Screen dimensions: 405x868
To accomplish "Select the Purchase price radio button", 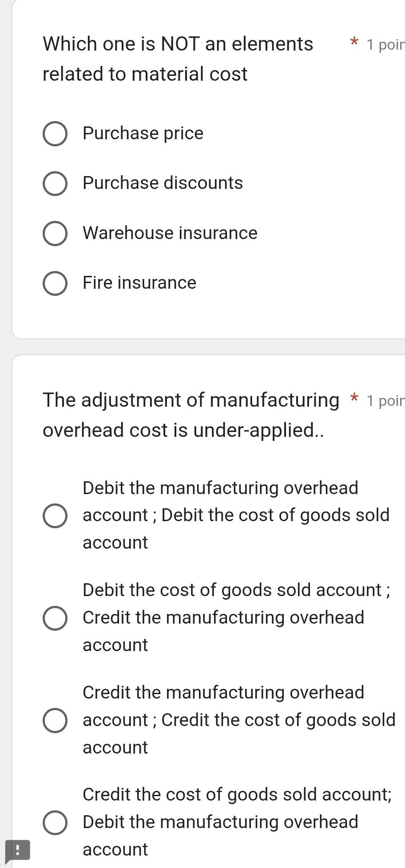I will pos(55,134).
